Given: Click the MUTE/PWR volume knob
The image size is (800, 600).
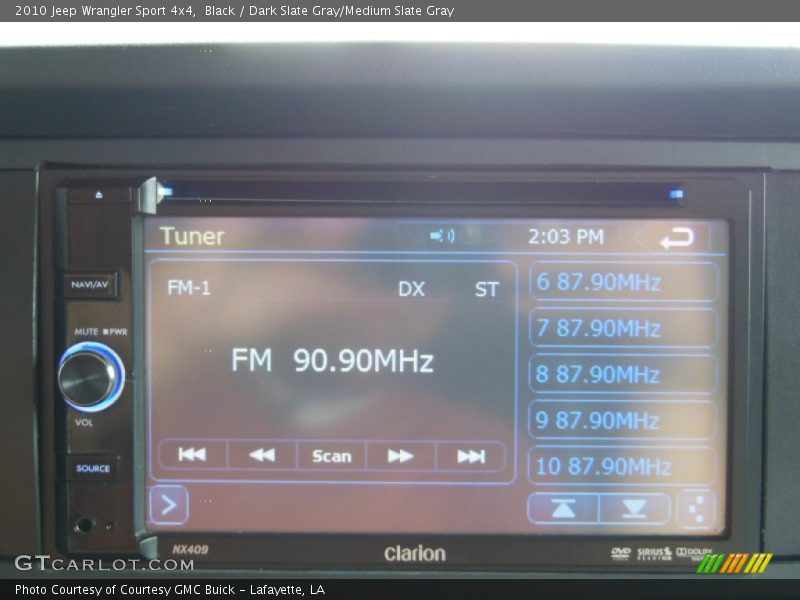Looking at the screenshot, I should pyautogui.click(x=90, y=377).
